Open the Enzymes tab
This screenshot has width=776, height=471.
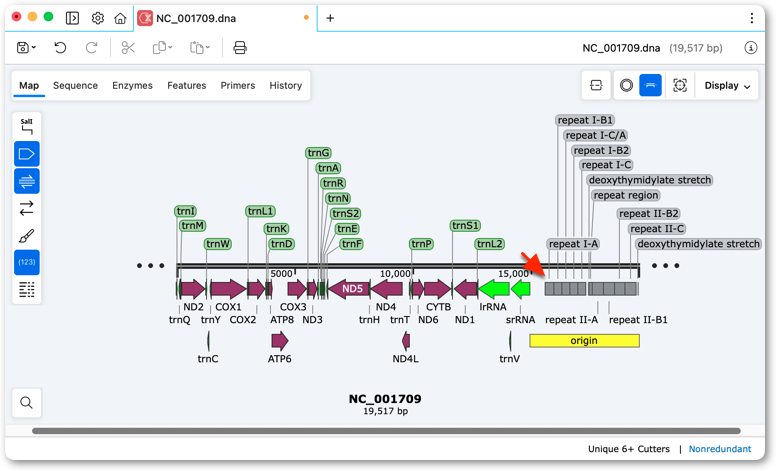132,86
